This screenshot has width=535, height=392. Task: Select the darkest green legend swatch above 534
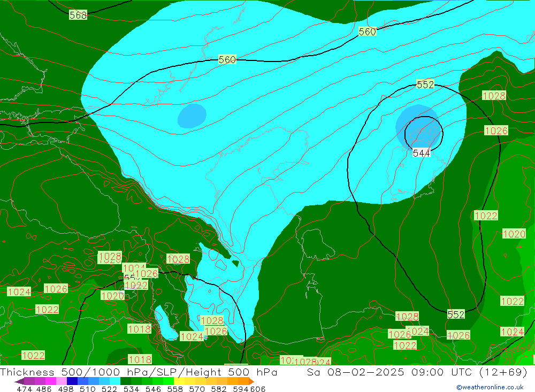click(126, 381)
